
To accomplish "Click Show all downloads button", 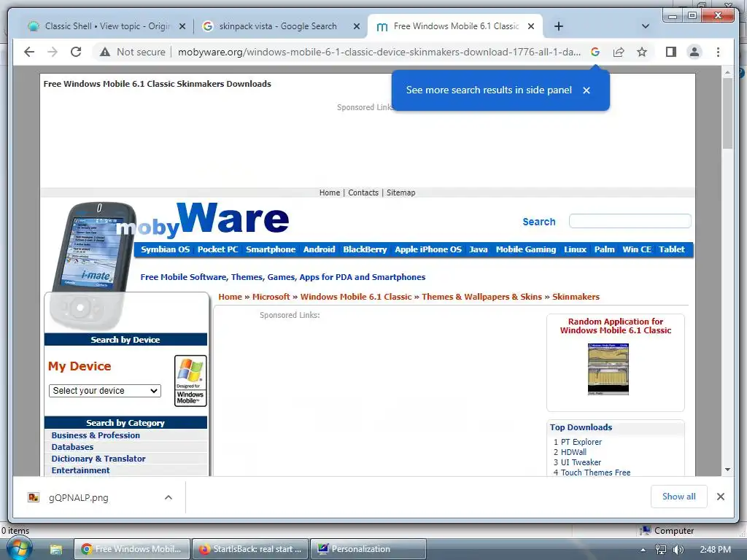I will click(679, 497).
